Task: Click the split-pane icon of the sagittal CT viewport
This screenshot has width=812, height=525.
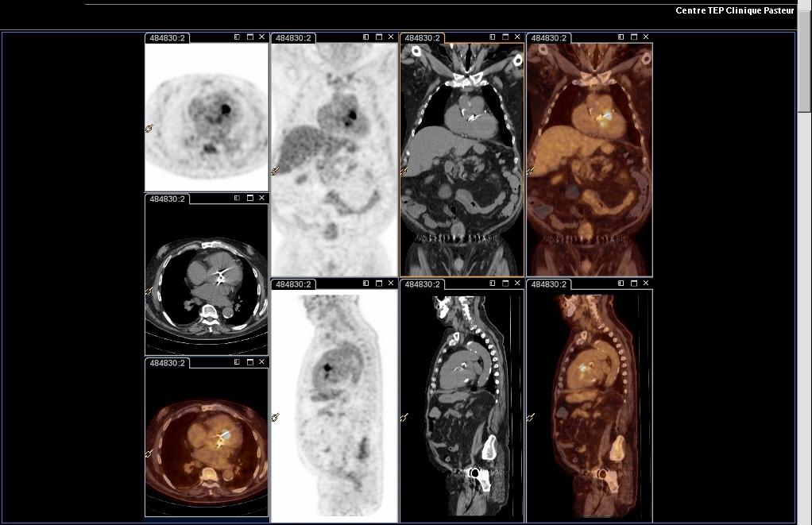Action: 493,284
